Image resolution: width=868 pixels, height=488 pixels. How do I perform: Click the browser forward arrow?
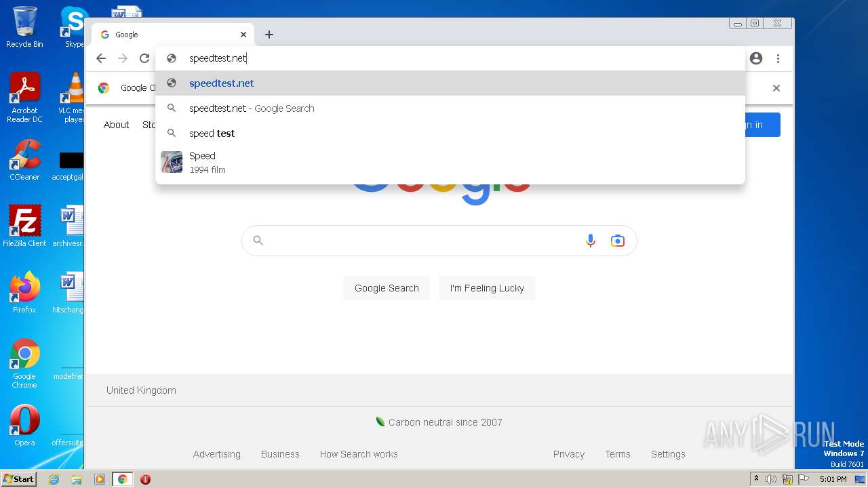(123, 58)
